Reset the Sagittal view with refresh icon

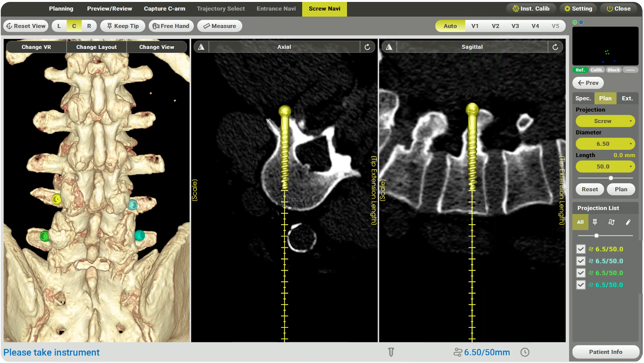pos(555,47)
